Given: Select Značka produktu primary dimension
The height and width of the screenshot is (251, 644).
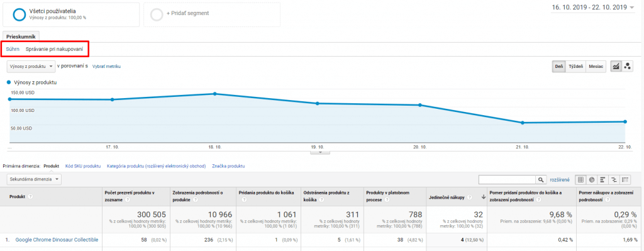Looking at the screenshot, I should pyautogui.click(x=228, y=166).
